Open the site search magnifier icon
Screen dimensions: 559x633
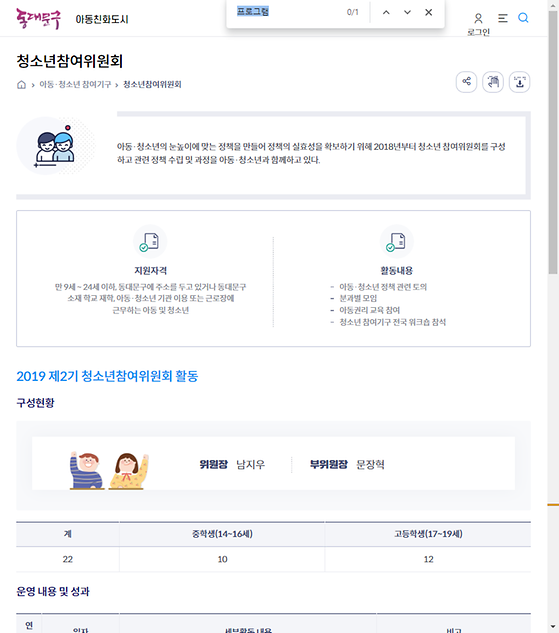click(x=523, y=18)
